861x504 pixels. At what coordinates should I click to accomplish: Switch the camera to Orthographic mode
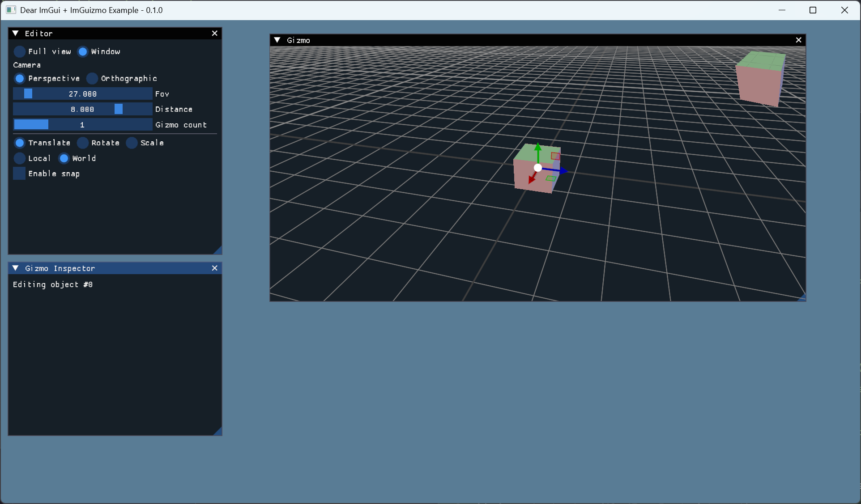coord(92,78)
